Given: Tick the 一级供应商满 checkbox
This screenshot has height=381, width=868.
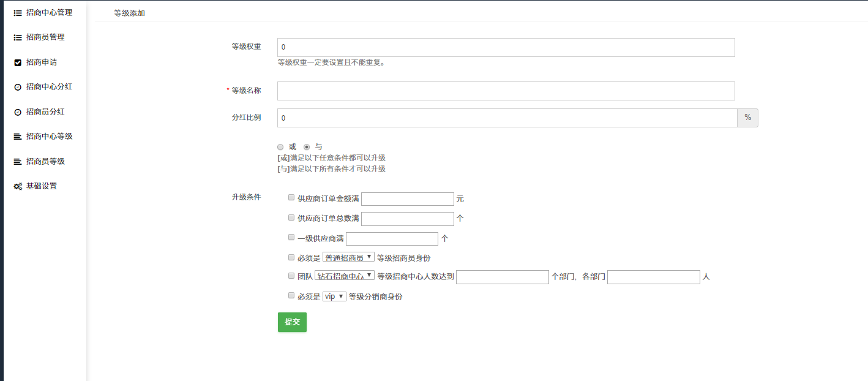Looking at the screenshot, I should pos(291,237).
